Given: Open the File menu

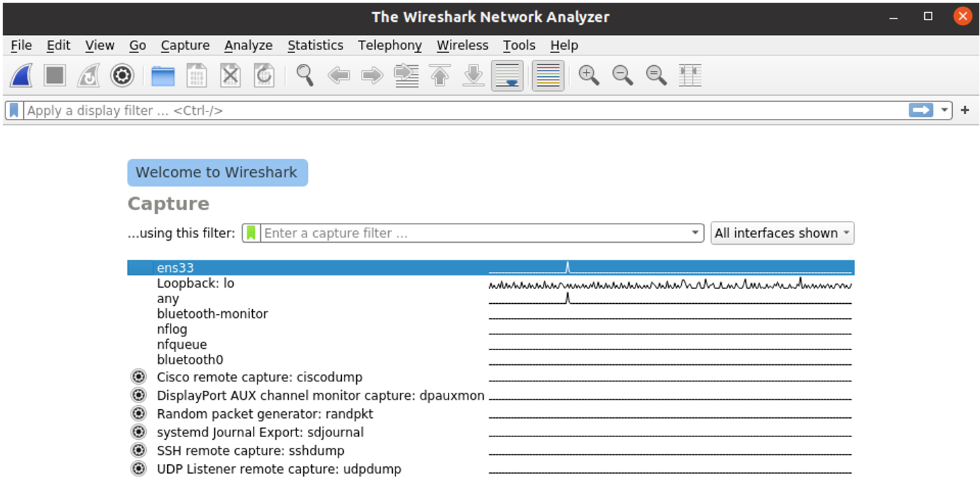Looking at the screenshot, I should point(22,46).
